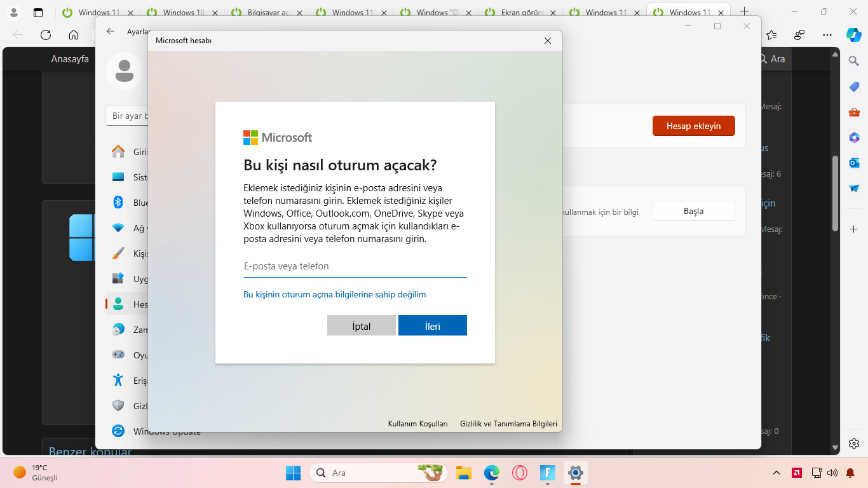The height and width of the screenshot is (488, 868).
Task: Open Bluetooth section in Settings sidebar
Action: [127, 203]
